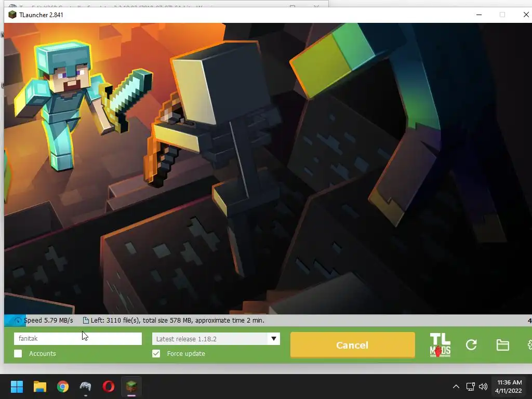Click the fanitak username field

pyautogui.click(x=78, y=339)
